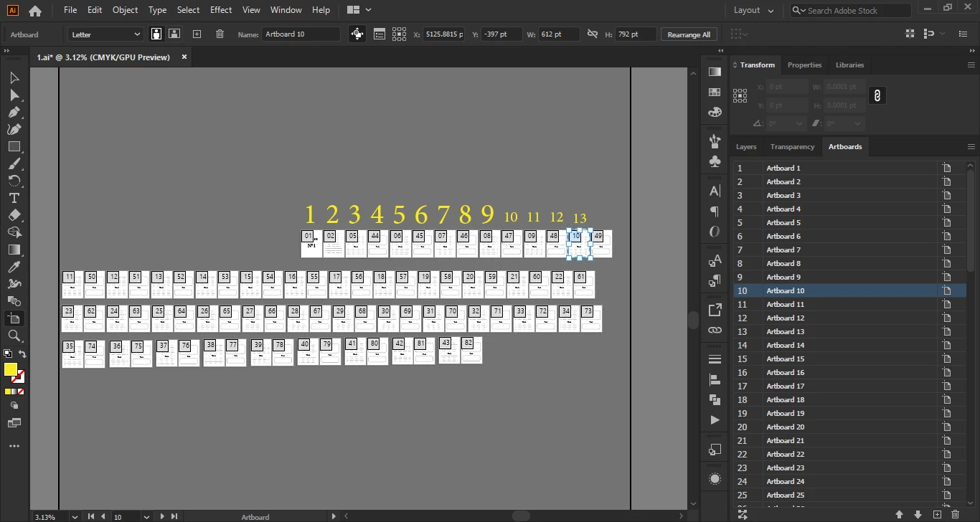Switch to the Layers tab
980x522 pixels.
746,146
